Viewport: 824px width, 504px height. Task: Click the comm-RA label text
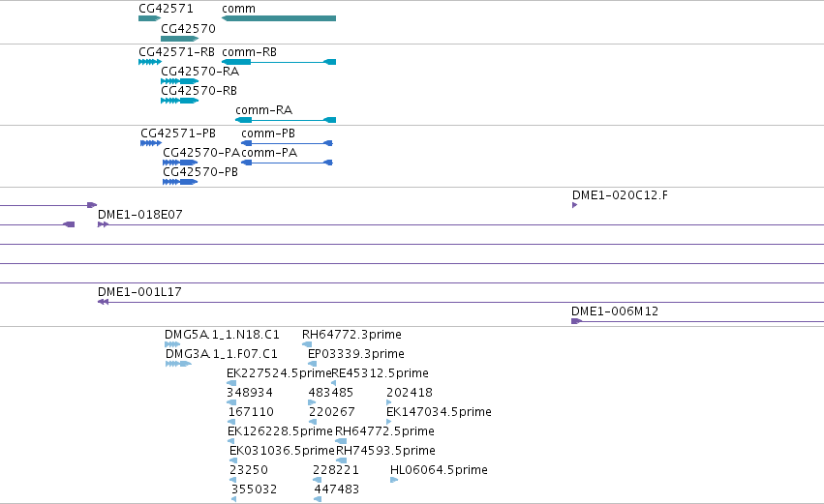(x=263, y=110)
